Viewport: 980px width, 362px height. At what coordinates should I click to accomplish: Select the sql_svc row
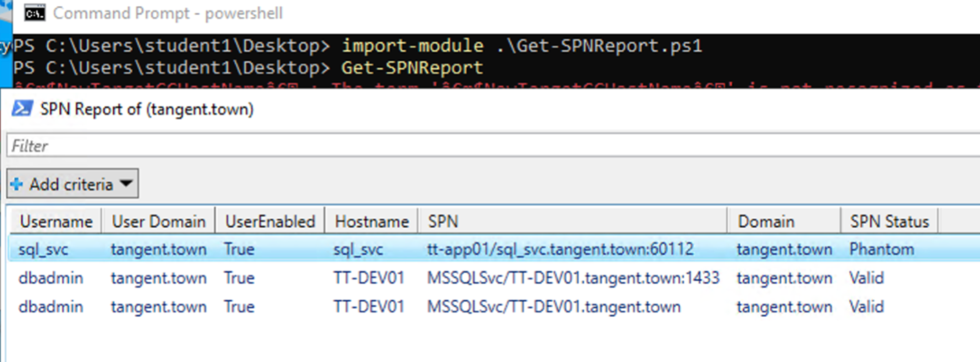(43, 249)
